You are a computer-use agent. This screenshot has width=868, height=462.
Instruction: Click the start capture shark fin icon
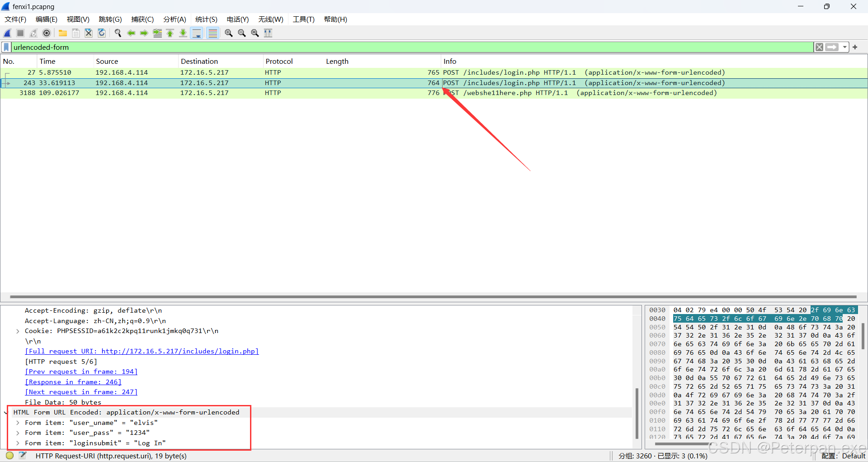8,33
